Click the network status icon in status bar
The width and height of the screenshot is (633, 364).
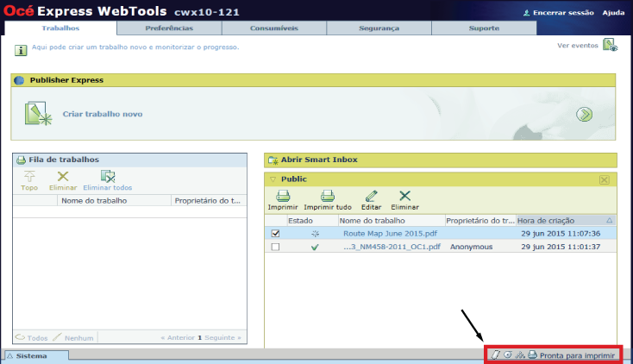click(520, 355)
